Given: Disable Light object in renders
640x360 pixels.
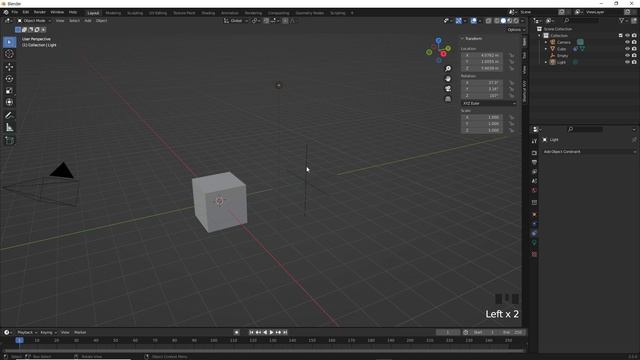Looking at the screenshot, I should [x=634, y=62].
